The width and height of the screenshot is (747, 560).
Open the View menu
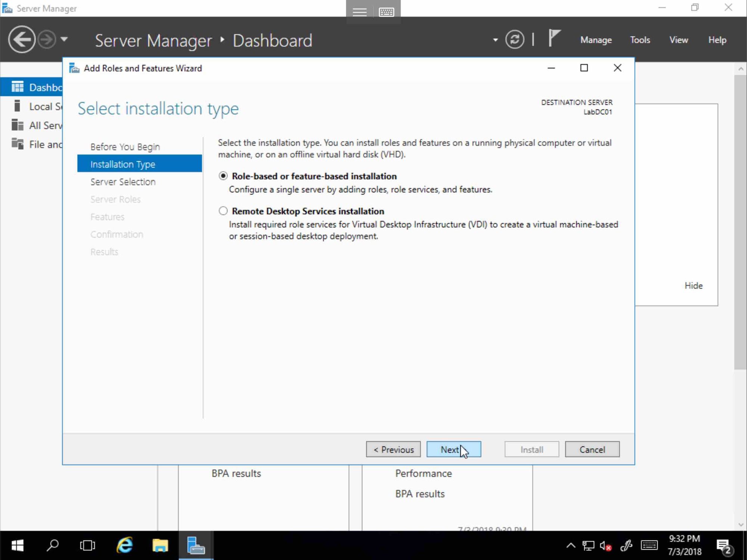pos(679,40)
